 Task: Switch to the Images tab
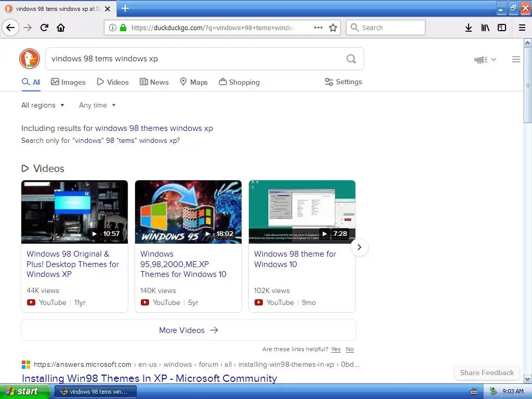point(68,82)
